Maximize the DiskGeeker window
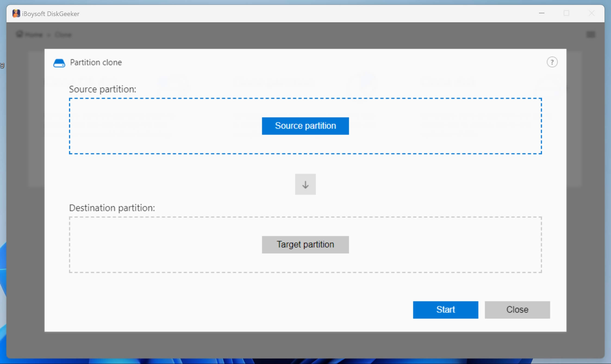Screen dimensions: 611x364 [566, 13]
